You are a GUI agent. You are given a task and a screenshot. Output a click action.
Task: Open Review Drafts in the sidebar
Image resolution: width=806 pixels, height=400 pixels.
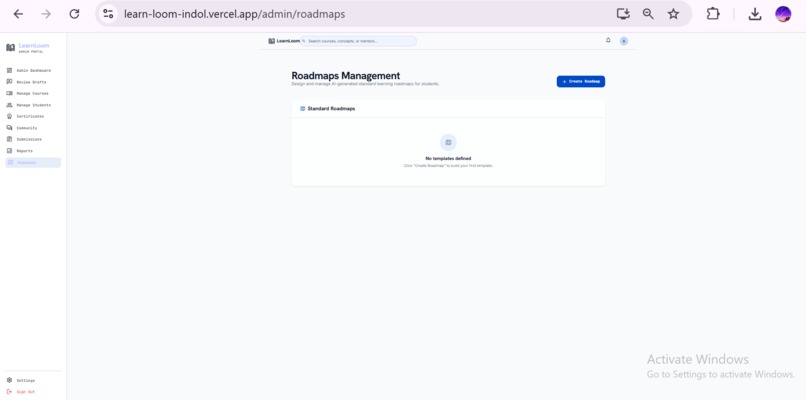click(x=33, y=82)
